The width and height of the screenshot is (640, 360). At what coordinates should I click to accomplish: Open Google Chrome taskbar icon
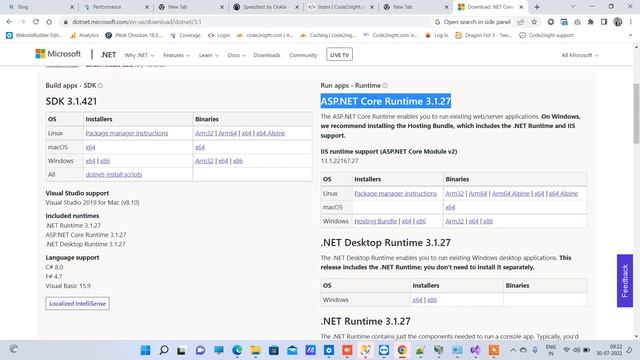(x=402, y=350)
